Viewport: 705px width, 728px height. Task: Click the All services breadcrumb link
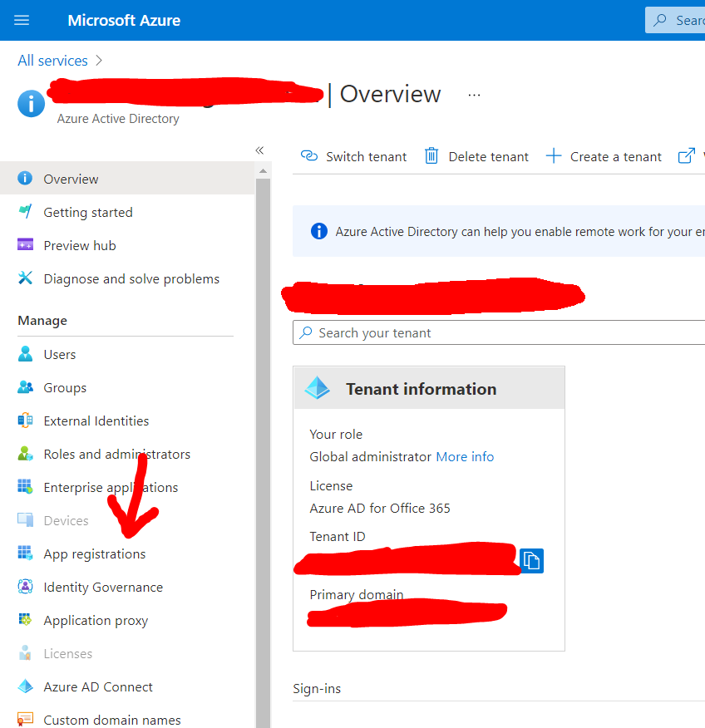click(52, 60)
